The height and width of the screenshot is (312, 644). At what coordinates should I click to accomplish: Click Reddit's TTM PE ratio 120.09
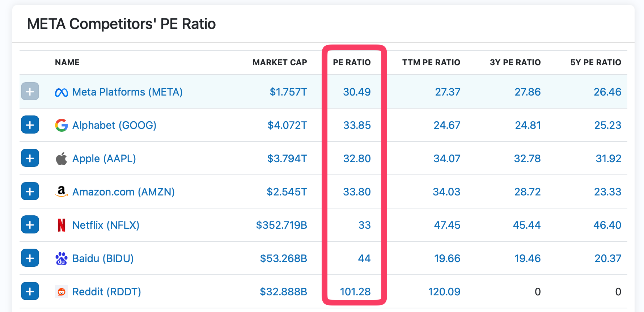pos(444,292)
